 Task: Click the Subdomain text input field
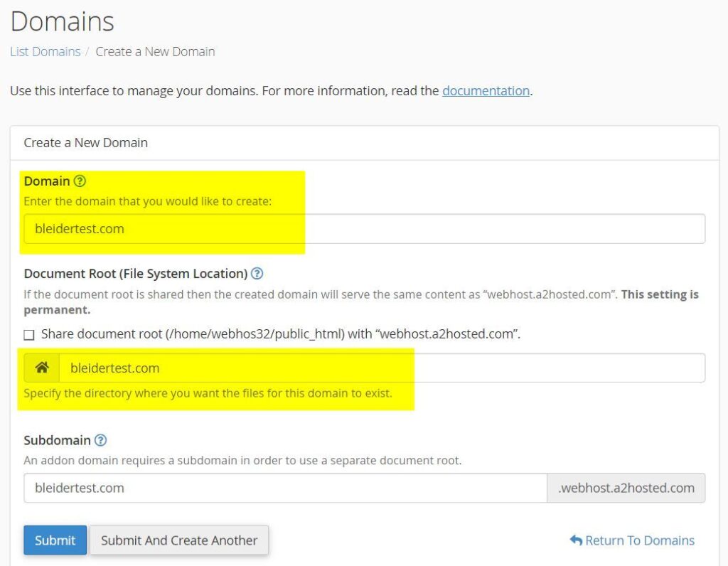(284, 488)
